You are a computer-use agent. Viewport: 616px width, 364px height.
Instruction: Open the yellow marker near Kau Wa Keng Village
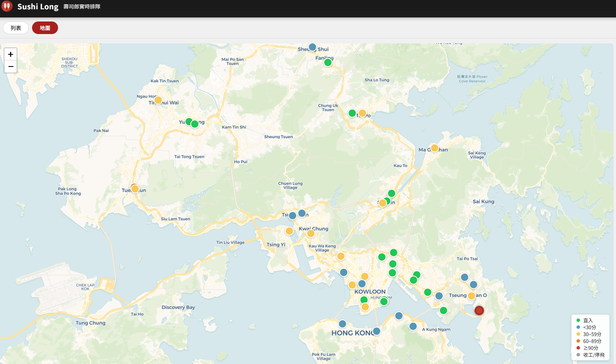click(341, 256)
